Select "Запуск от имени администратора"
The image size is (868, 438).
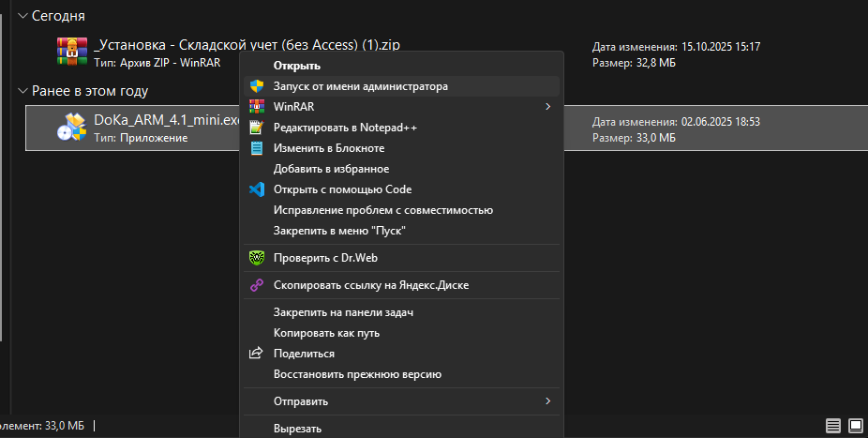401,86
